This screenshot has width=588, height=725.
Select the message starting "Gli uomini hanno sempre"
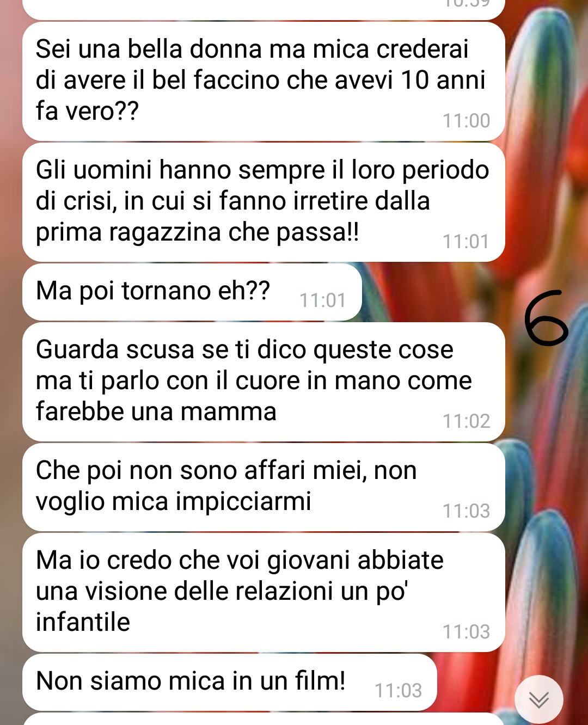[264, 202]
